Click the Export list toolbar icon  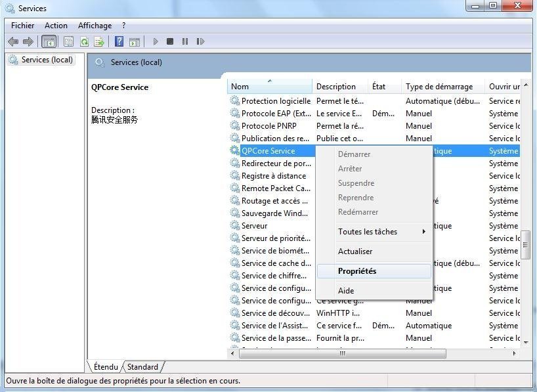click(x=99, y=41)
